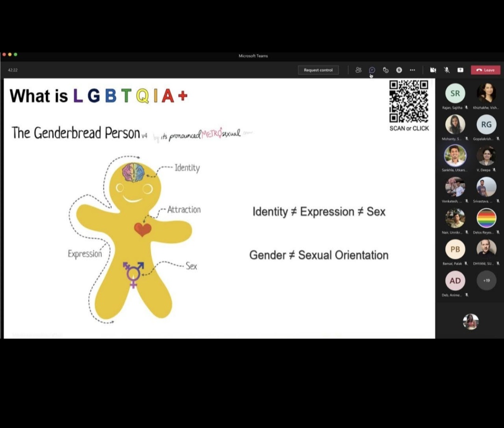The height and width of the screenshot is (428, 504).
Task: Click the 42:22 meeting timer
Action: (x=13, y=70)
